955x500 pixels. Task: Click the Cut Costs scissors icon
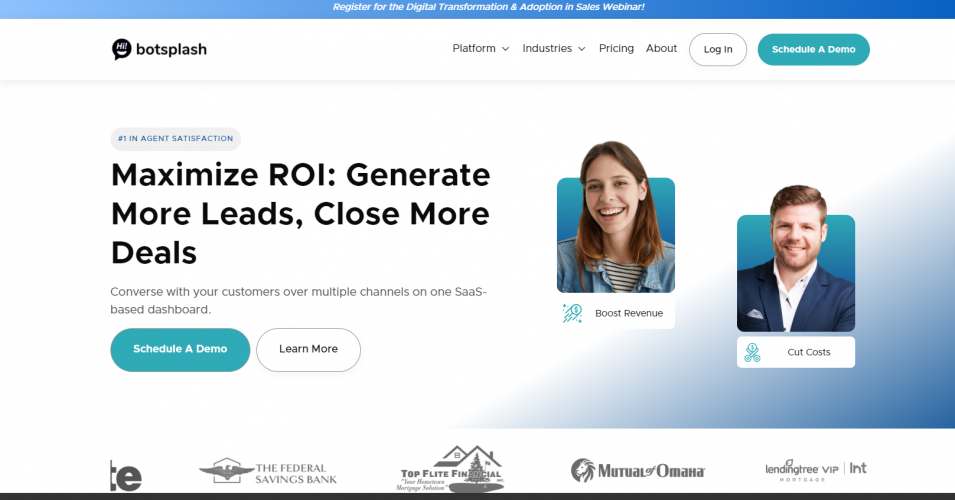click(753, 352)
